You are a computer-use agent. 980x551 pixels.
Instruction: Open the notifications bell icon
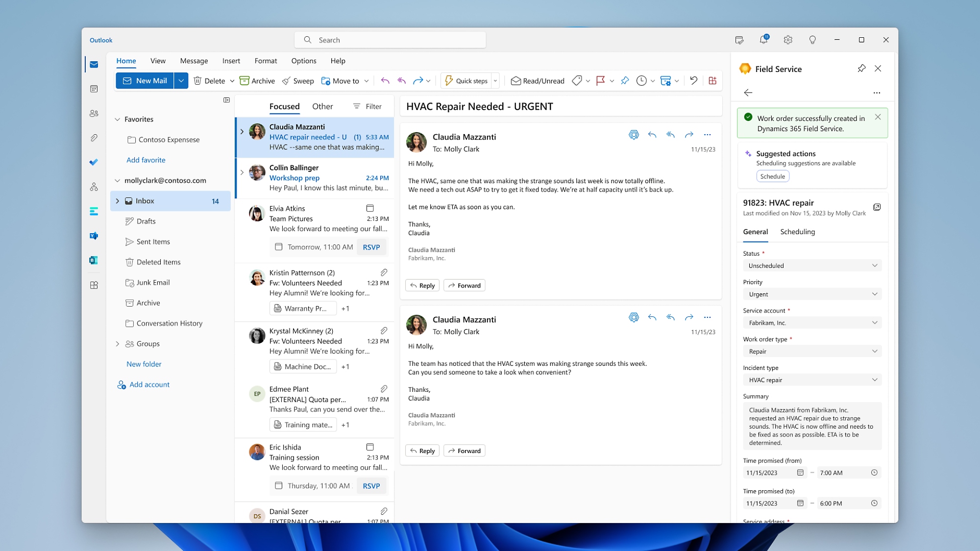tap(763, 40)
